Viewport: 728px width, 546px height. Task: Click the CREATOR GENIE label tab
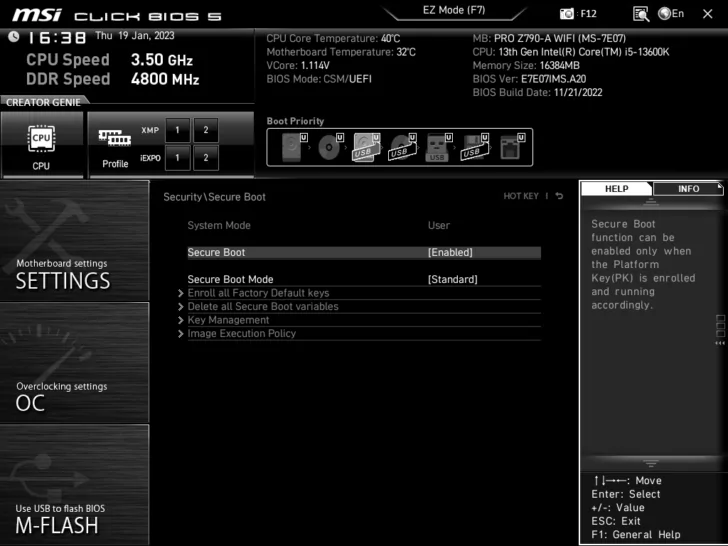[43, 102]
